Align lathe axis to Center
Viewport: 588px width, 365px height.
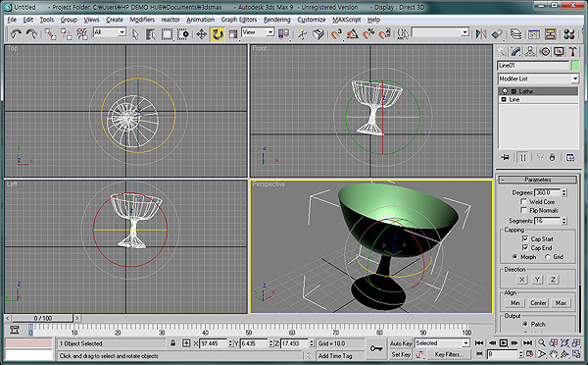tap(538, 302)
